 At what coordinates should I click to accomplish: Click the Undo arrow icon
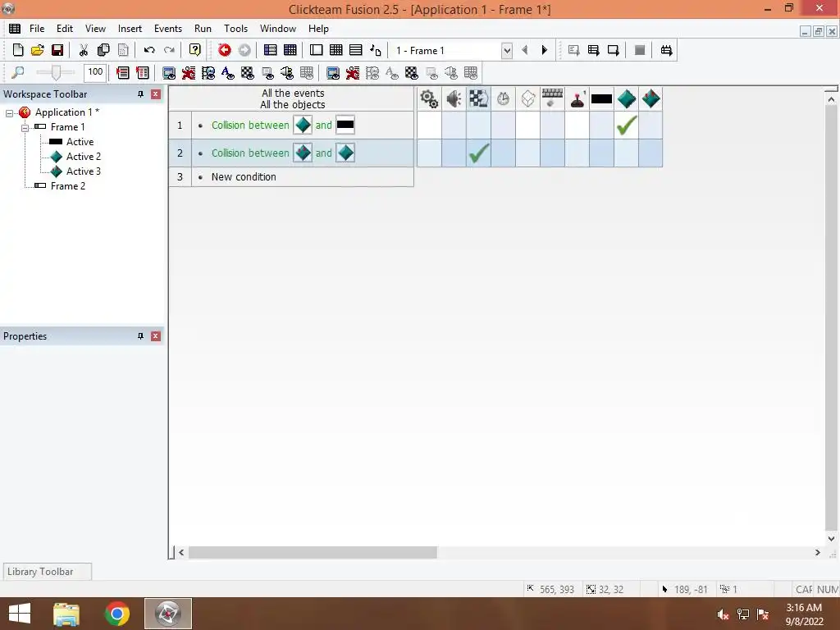point(149,50)
